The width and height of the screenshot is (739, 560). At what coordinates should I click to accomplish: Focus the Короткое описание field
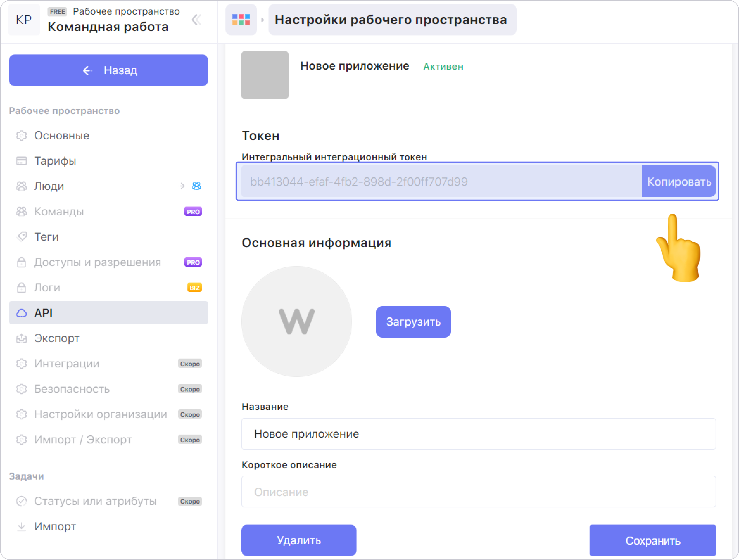tap(478, 492)
